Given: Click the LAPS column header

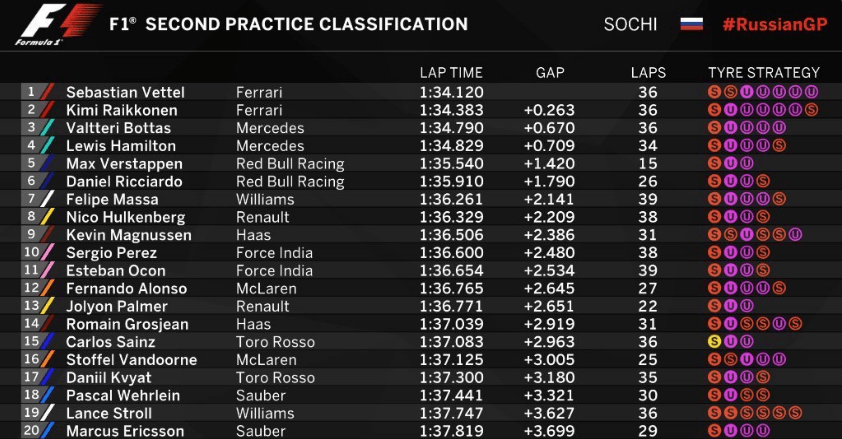Looking at the screenshot, I should click(x=648, y=72).
